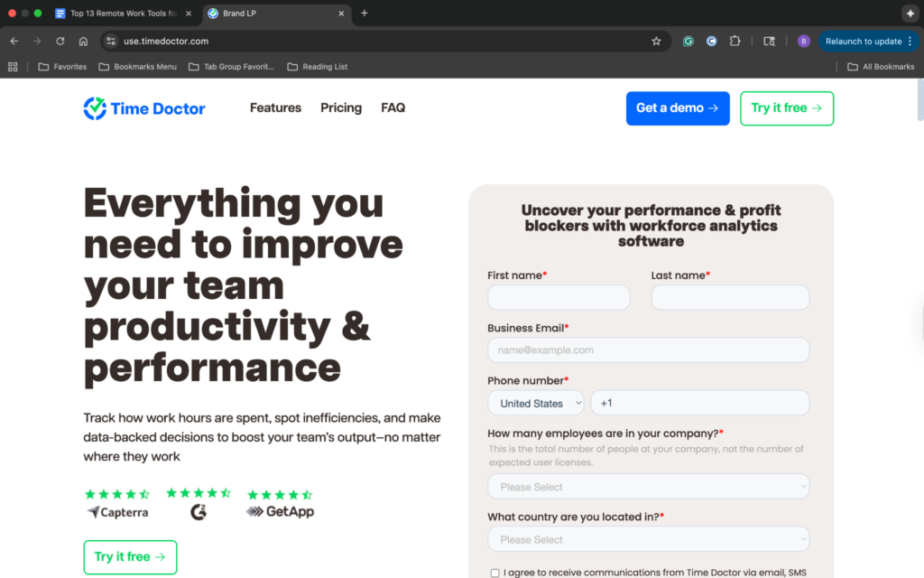Open the Pricing navigation link

(x=341, y=108)
